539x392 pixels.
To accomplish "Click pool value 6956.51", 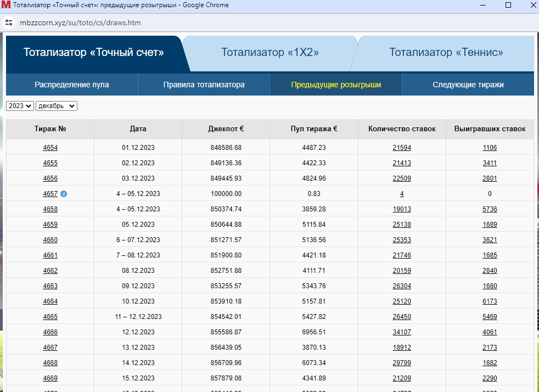I will click(x=314, y=332).
